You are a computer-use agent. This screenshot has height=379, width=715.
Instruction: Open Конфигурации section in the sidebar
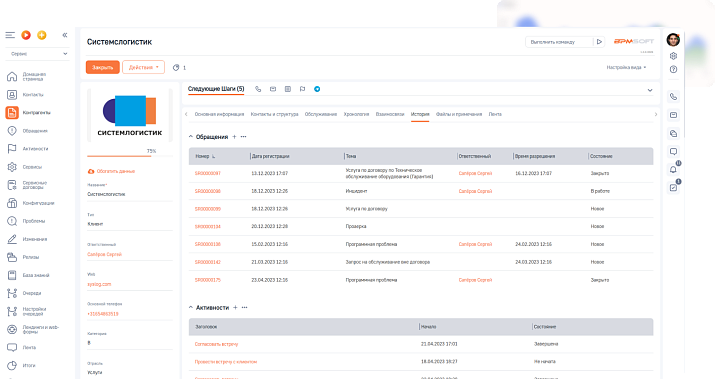click(32, 203)
